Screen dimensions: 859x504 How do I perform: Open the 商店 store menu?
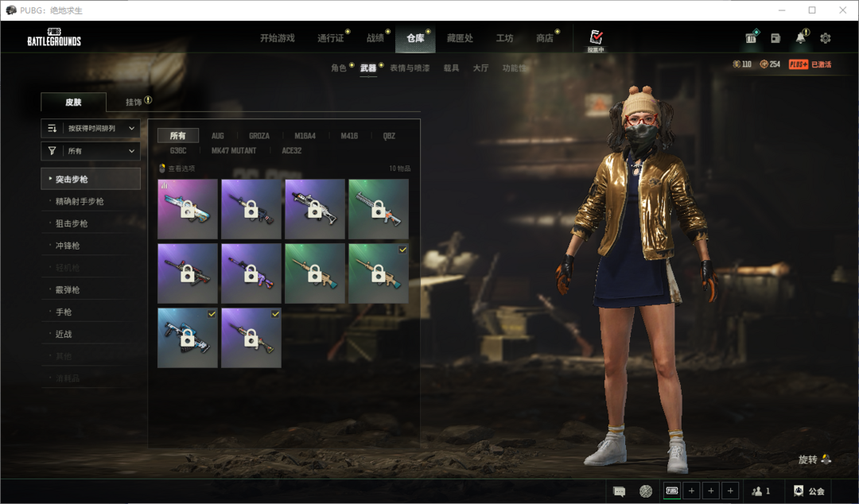[x=545, y=38]
